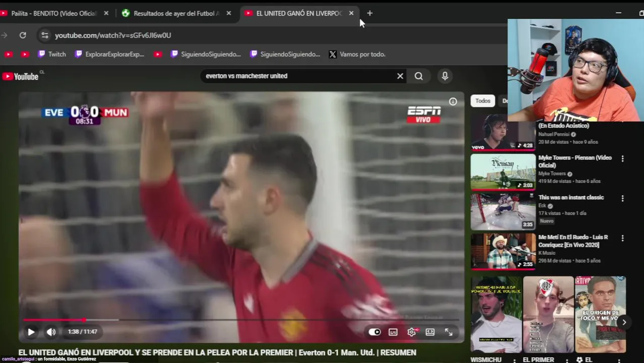
Task: Open the 'EL PRIMER' Short thumbnail
Action: tap(548, 314)
